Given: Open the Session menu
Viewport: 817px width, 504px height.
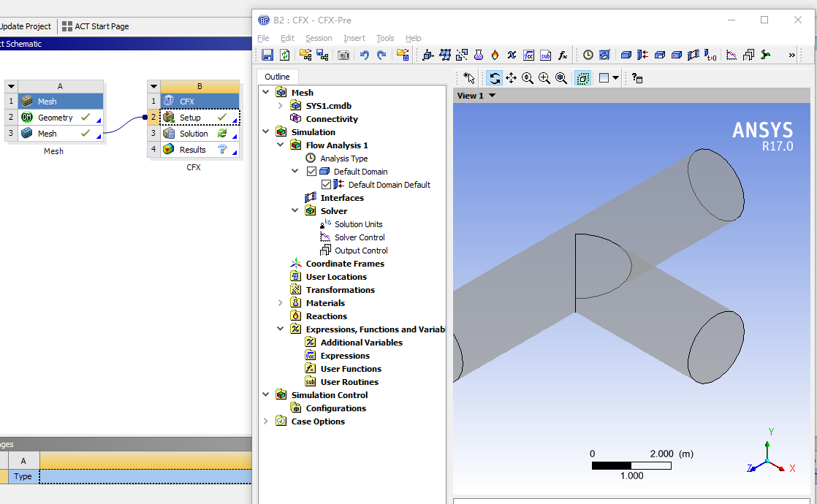Looking at the screenshot, I should (x=319, y=38).
